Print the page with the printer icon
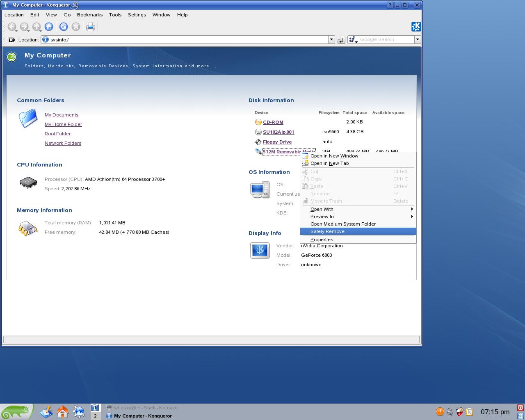This screenshot has width=525, height=420. (91, 27)
